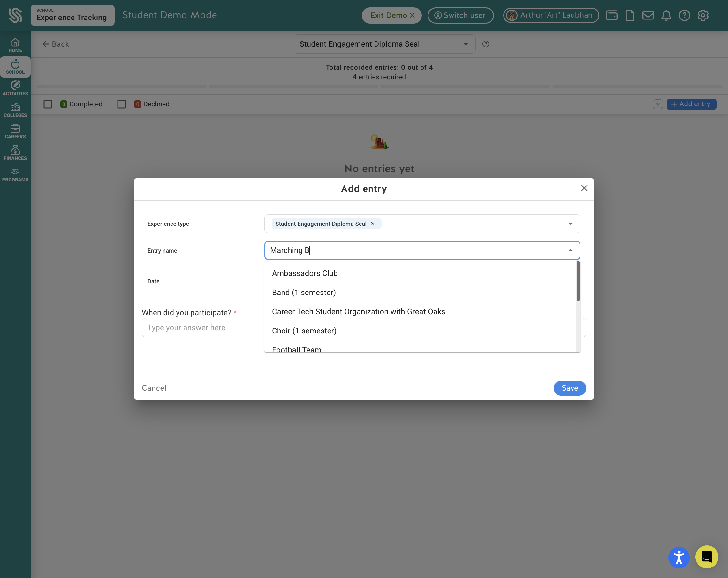Open the Activities sidebar section
728x578 pixels.
point(15,88)
